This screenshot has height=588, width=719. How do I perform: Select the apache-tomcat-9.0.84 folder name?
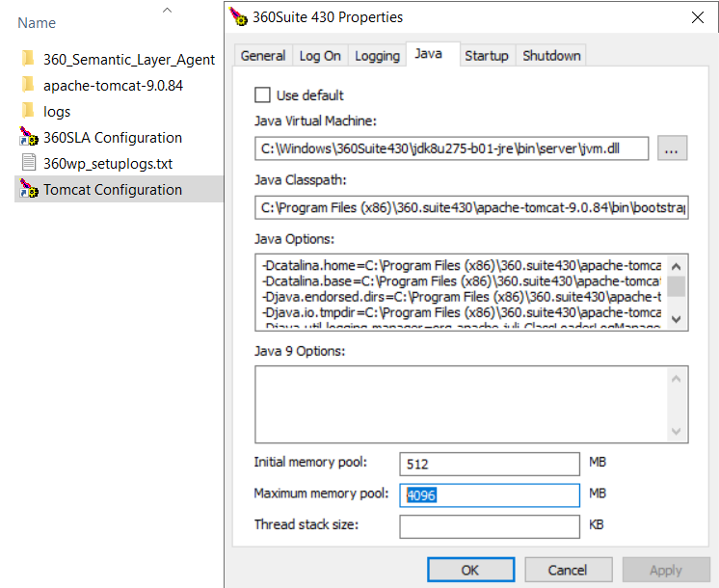point(113,86)
